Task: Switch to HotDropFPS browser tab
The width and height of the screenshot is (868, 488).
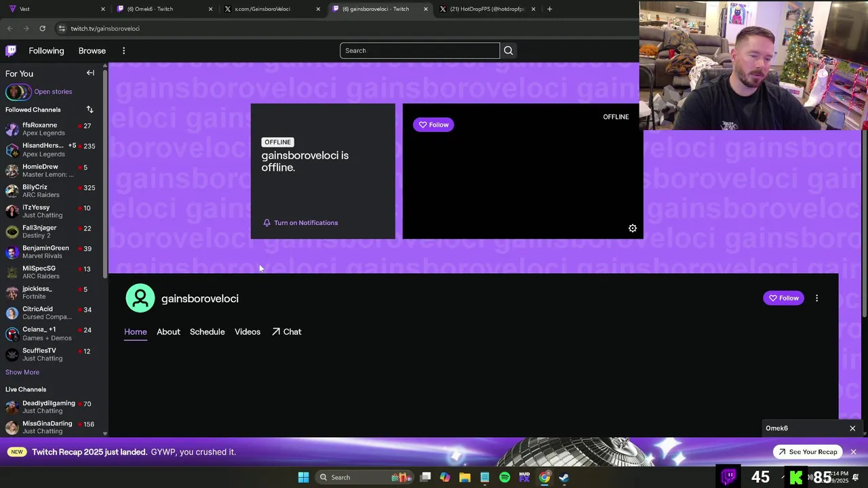Action: (x=487, y=9)
